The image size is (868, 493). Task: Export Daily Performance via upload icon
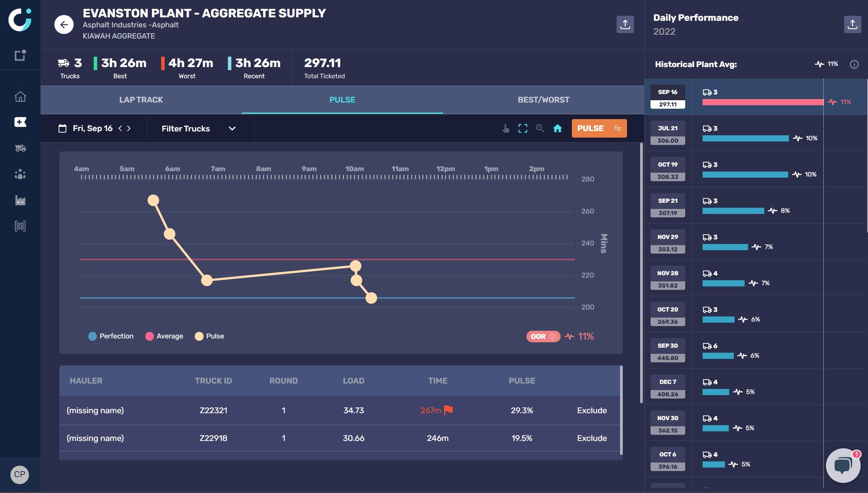point(853,24)
